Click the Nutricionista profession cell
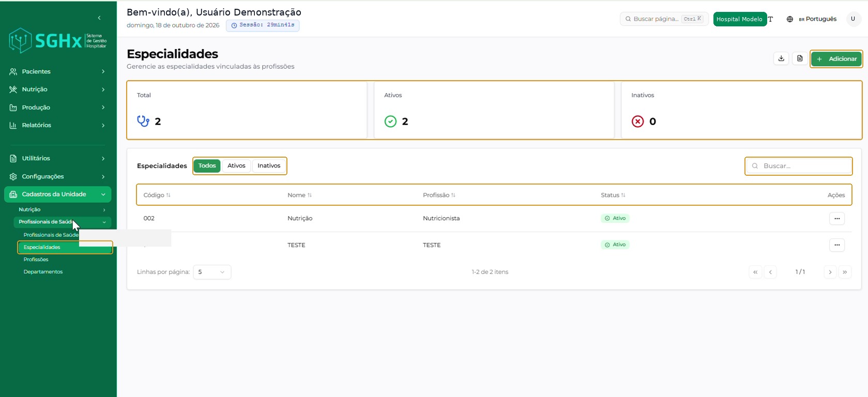868x397 pixels. (x=441, y=219)
